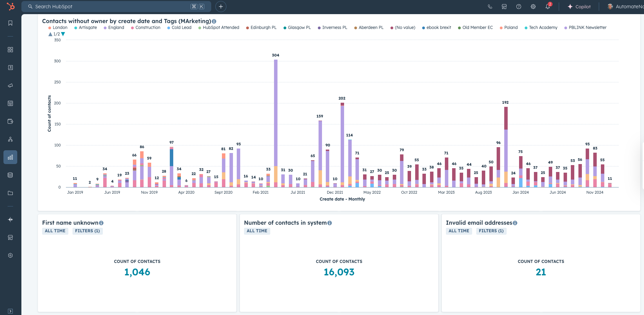
Task: Click ALL TIME tag on Invalid email addresses
Action: pyautogui.click(x=459, y=231)
